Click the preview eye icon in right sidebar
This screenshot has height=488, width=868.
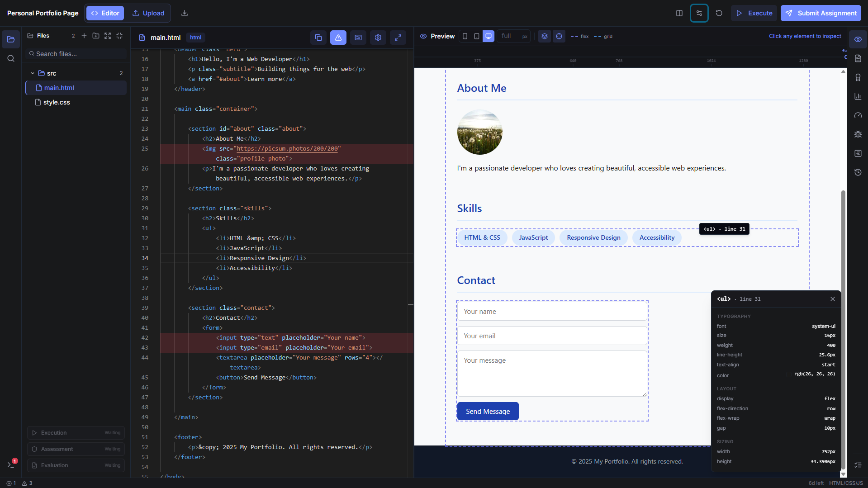click(858, 39)
